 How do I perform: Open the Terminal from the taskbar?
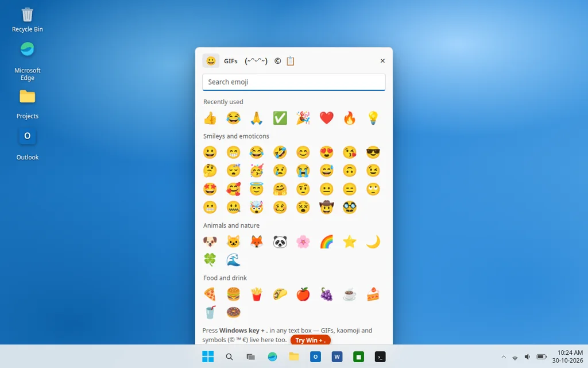[x=380, y=356]
